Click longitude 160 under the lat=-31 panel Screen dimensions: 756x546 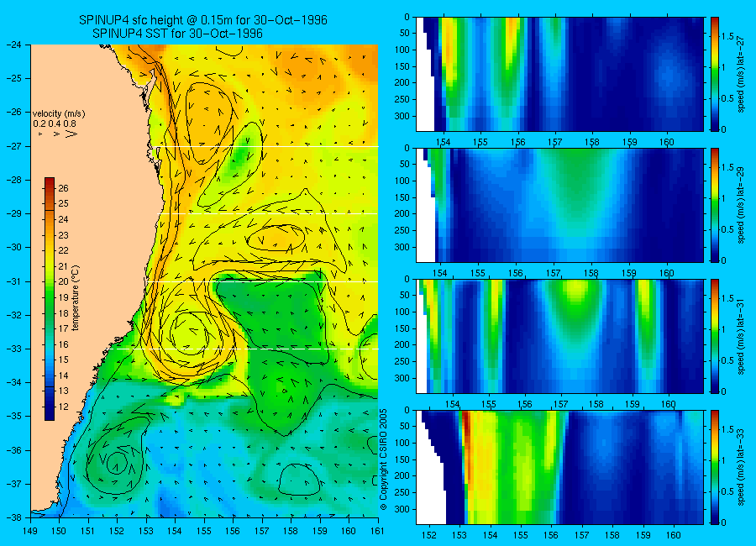[x=669, y=404]
